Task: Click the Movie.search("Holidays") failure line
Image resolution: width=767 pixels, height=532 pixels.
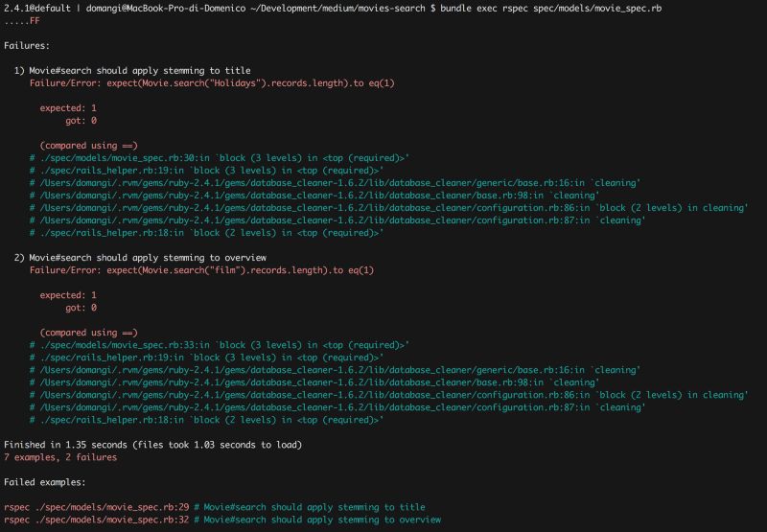Action: point(212,83)
